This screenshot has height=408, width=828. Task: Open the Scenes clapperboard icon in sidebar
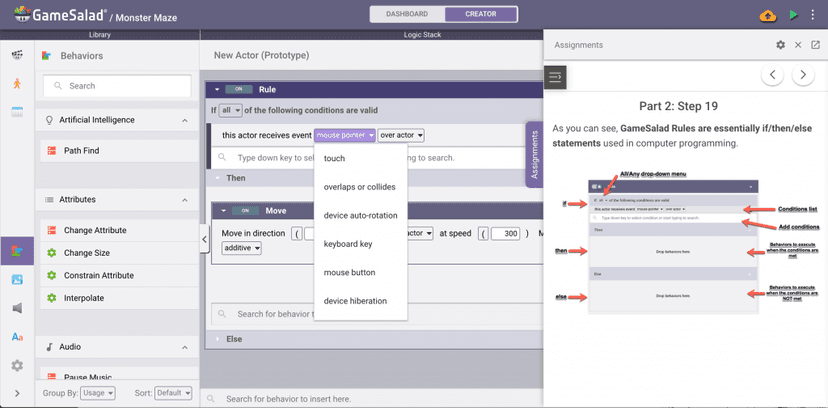pos(17,55)
